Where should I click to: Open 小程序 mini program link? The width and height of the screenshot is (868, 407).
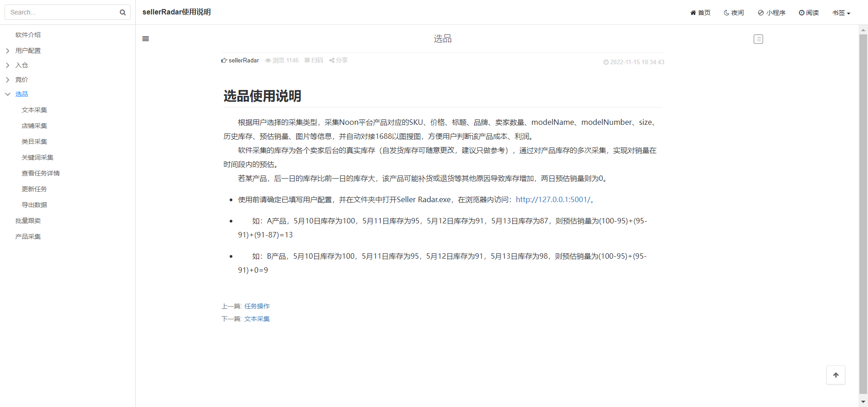coord(772,13)
